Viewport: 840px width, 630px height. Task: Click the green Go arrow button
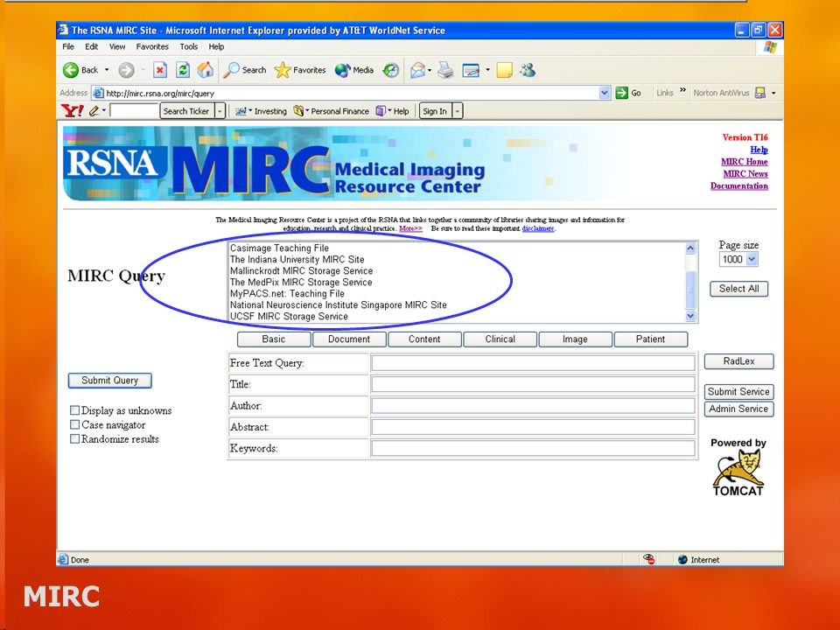621,93
